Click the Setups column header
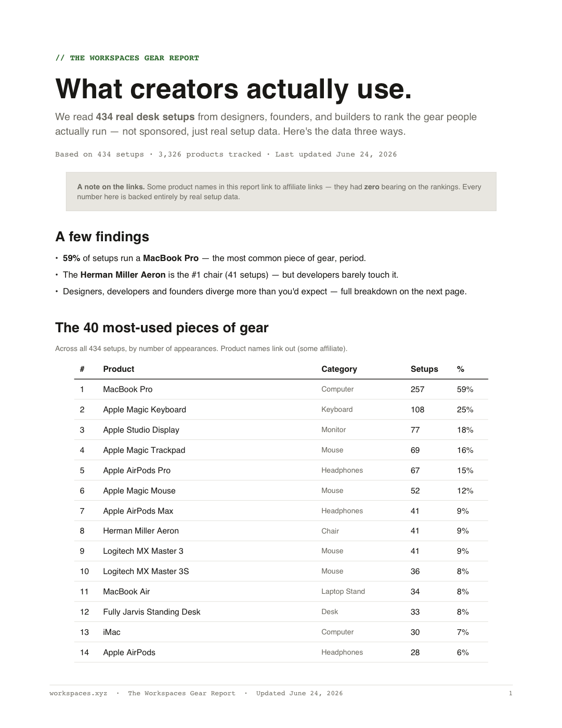 (424, 369)
